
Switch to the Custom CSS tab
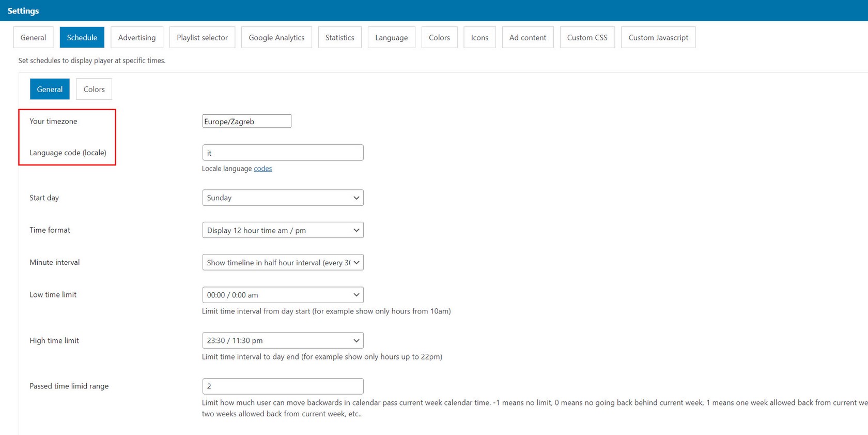pos(587,37)
